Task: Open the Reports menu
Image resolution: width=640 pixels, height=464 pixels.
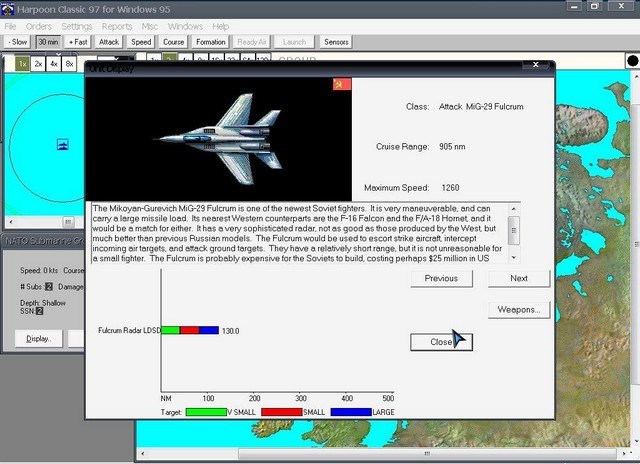Action: pos(117,26)
